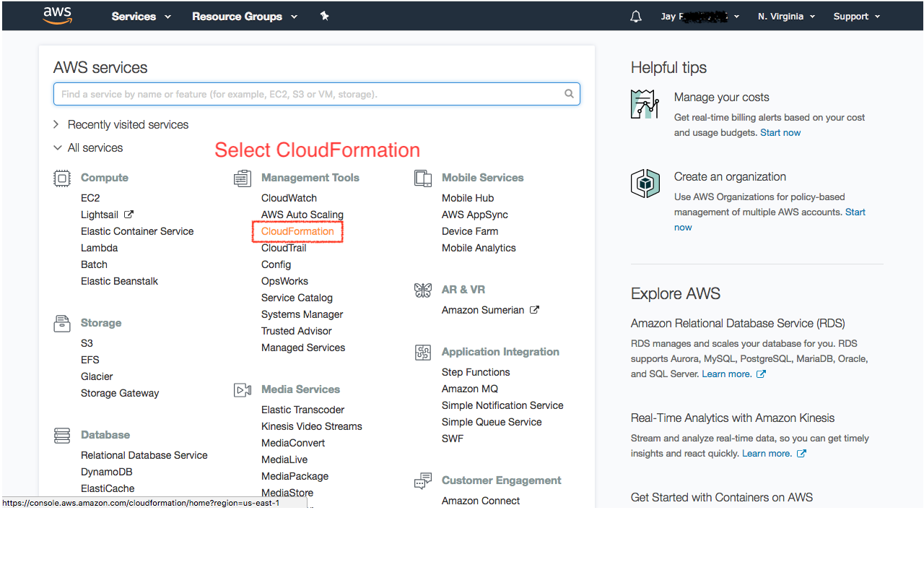Open the Services dropdown menu
Image resolution: width=924 pixels, height=578 pixels.
coord(141,17)
